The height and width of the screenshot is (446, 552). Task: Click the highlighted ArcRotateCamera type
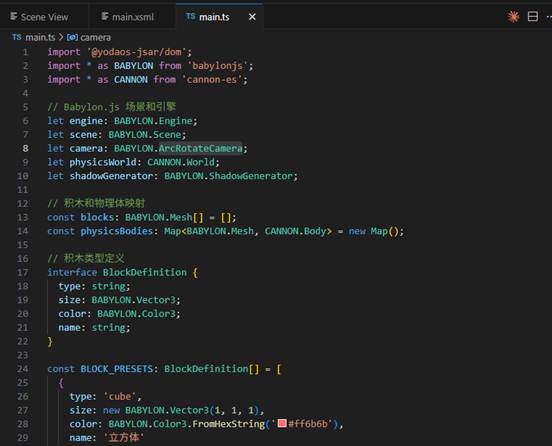pyautogui.click(x=200, y=148)
